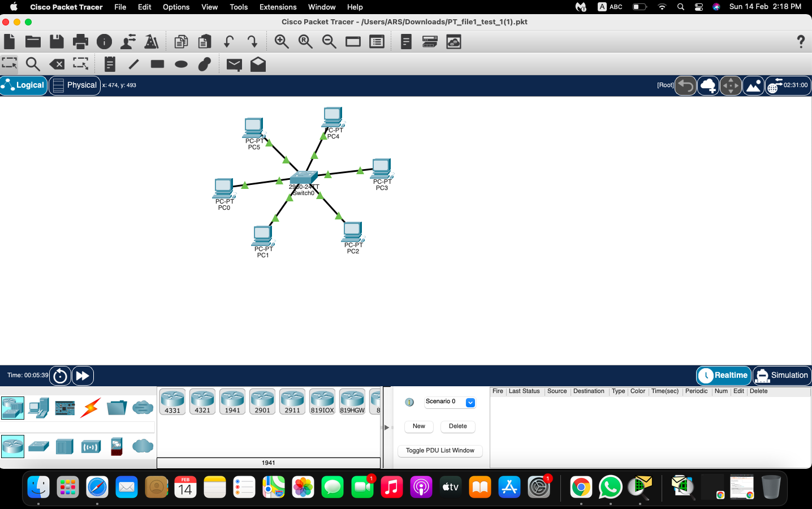Pick the 2911 router from the device list
The image size is (812, 509).
[x=292, y=402]
